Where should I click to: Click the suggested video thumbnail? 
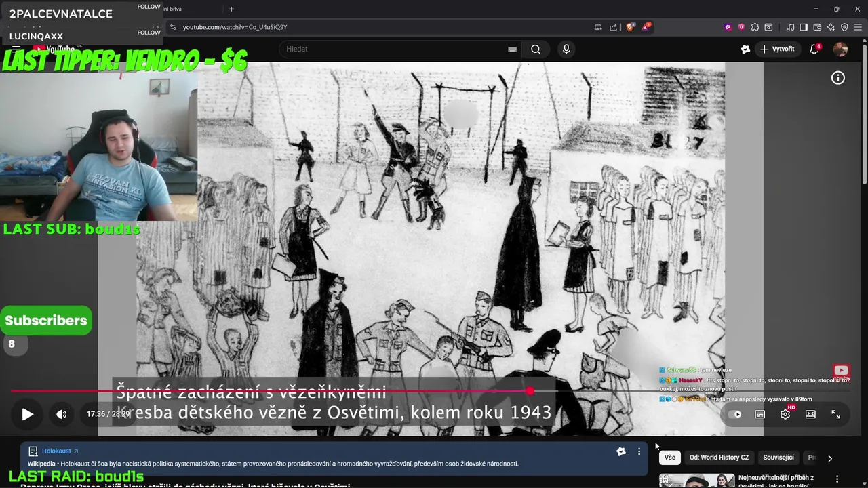(x=696, y=481)
